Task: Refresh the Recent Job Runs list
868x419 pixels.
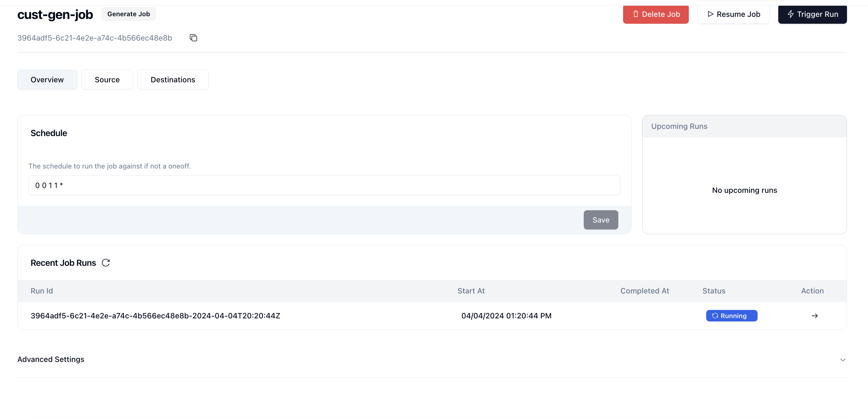Action: [106, 263]
